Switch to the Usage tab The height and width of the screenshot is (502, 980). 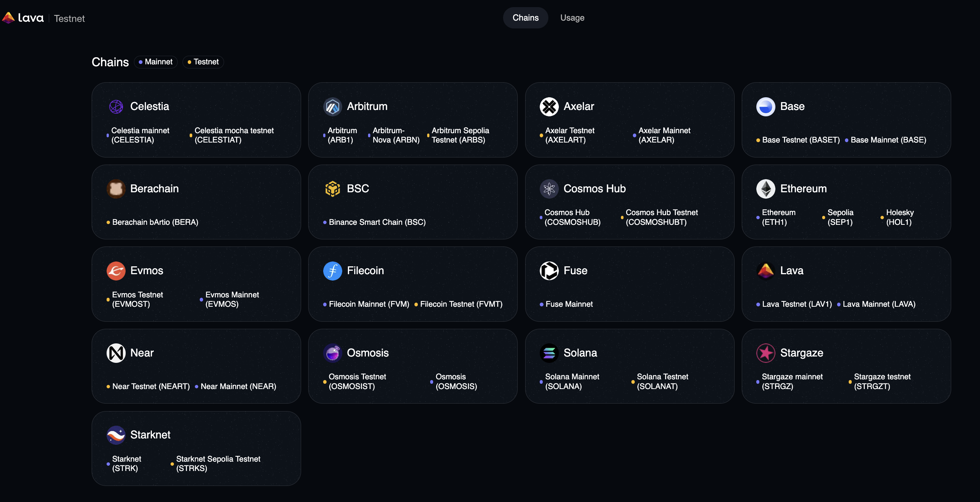[x=572, y=18]
